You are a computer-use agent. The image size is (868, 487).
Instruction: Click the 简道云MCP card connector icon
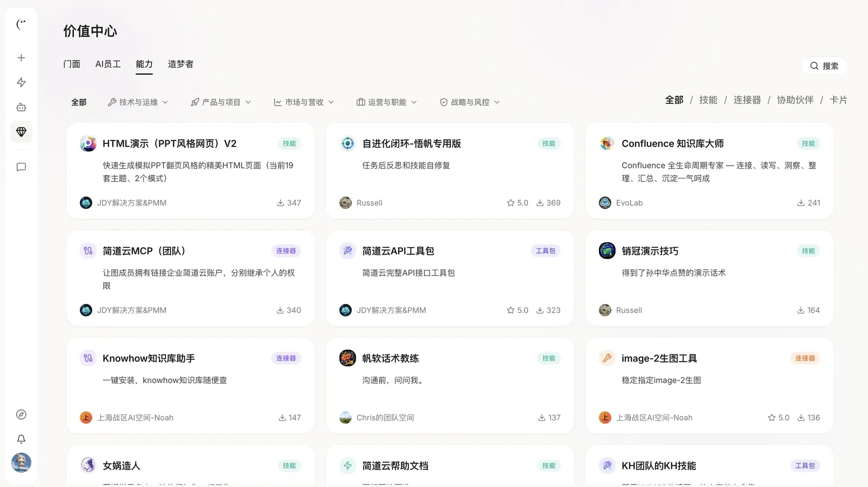88,251
